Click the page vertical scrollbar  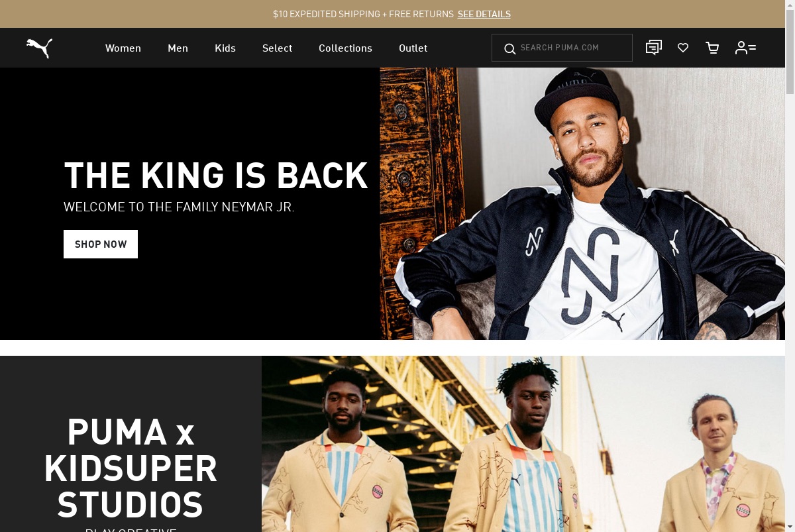tap(790, 266)
